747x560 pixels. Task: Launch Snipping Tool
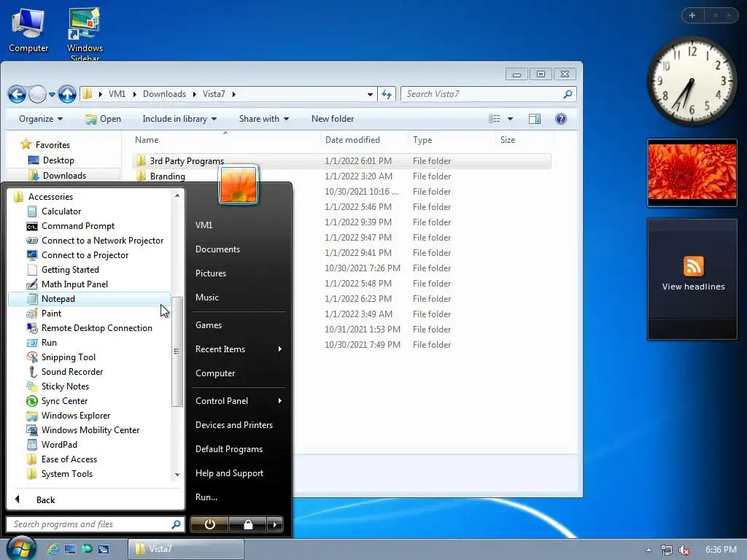(x=68, y=357)
